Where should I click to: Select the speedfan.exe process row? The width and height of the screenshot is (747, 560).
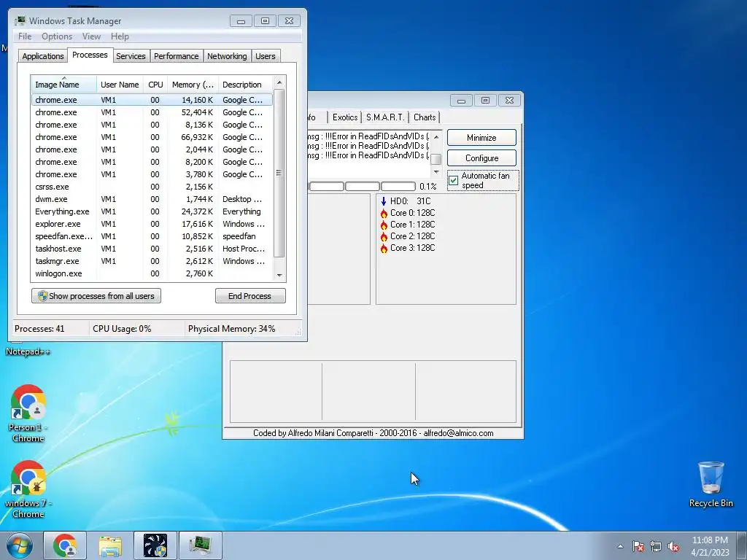[152, 236]
